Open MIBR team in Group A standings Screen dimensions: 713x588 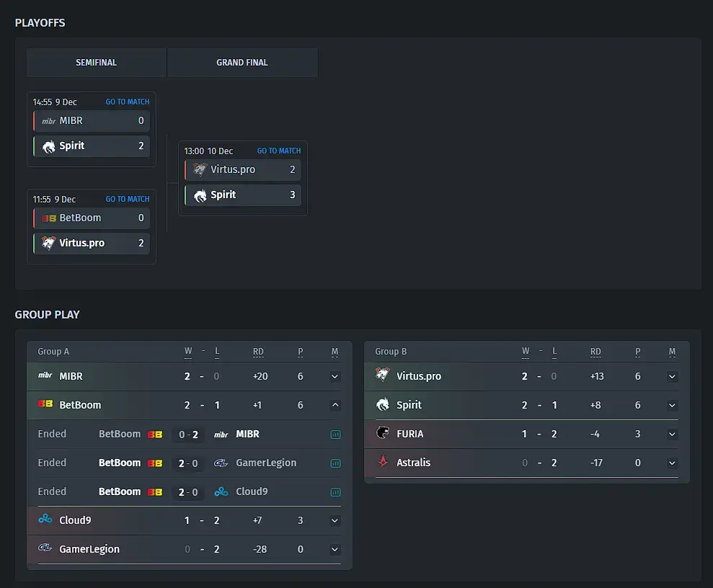click(71, 376)
